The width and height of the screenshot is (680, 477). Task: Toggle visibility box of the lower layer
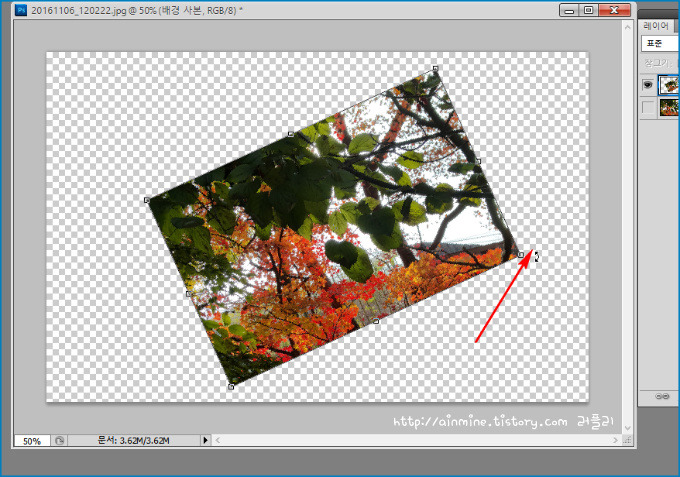[x=648, y=107]
